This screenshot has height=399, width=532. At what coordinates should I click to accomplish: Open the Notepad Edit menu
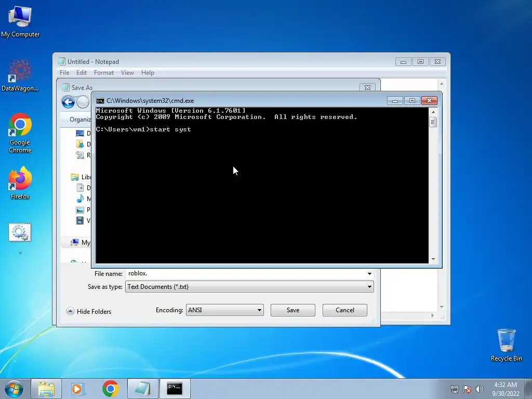tap(82, 73)
